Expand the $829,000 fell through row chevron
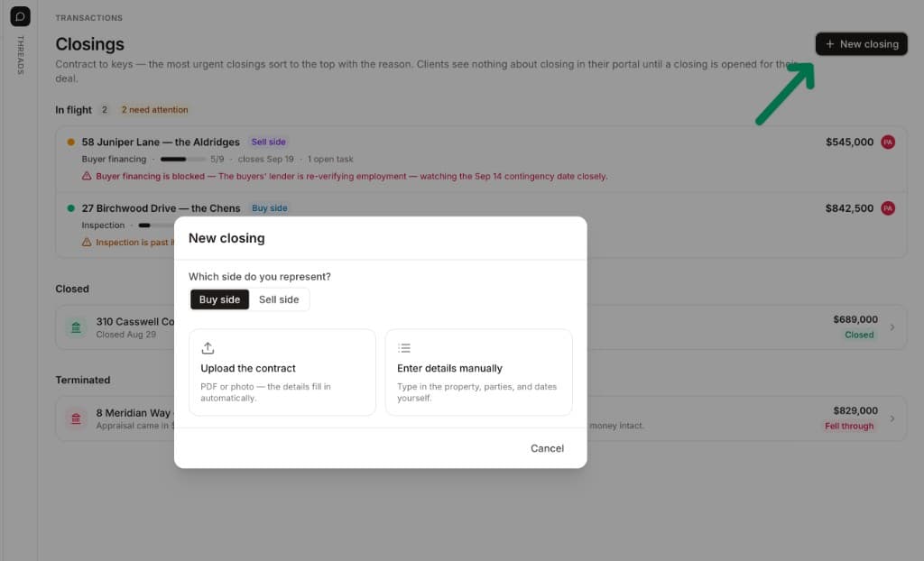The image size is (924, 561). pyautogui.click(x=892, y=418)
